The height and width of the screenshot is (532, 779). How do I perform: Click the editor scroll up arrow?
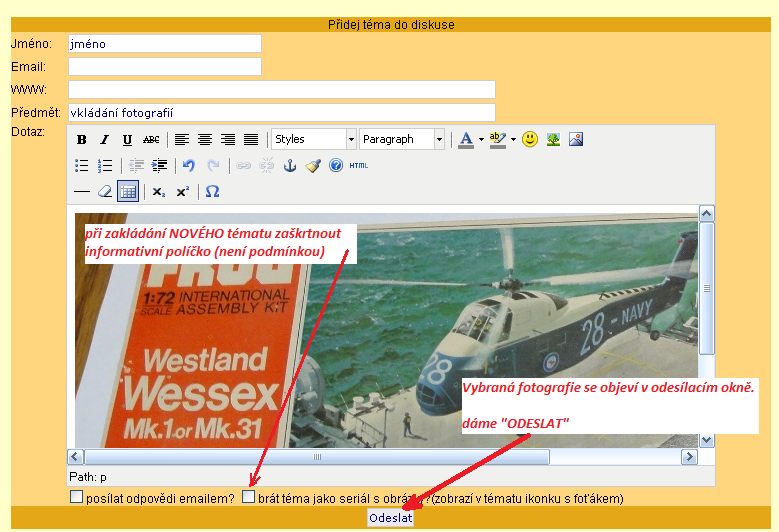click(706, 214)
